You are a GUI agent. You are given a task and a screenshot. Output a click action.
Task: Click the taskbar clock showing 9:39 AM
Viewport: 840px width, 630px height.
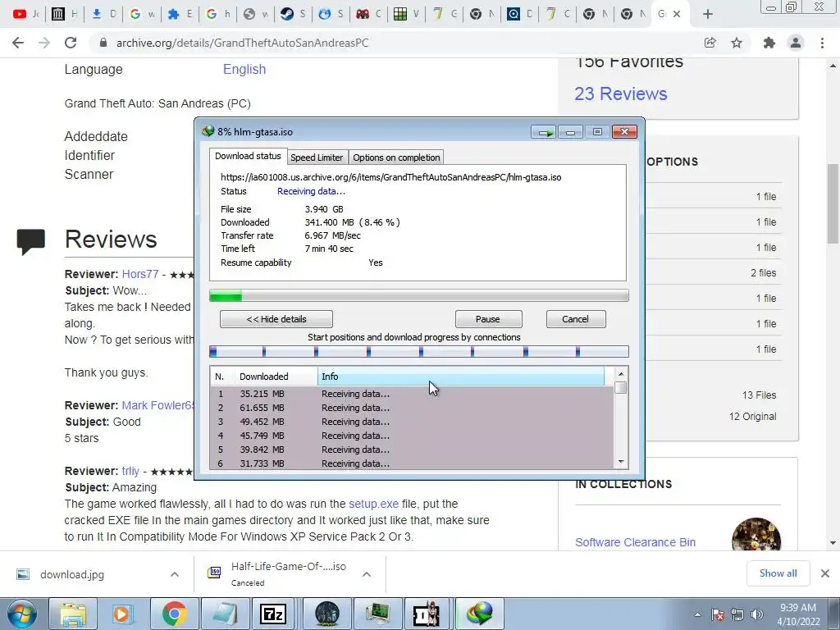[x=798, y=614]
